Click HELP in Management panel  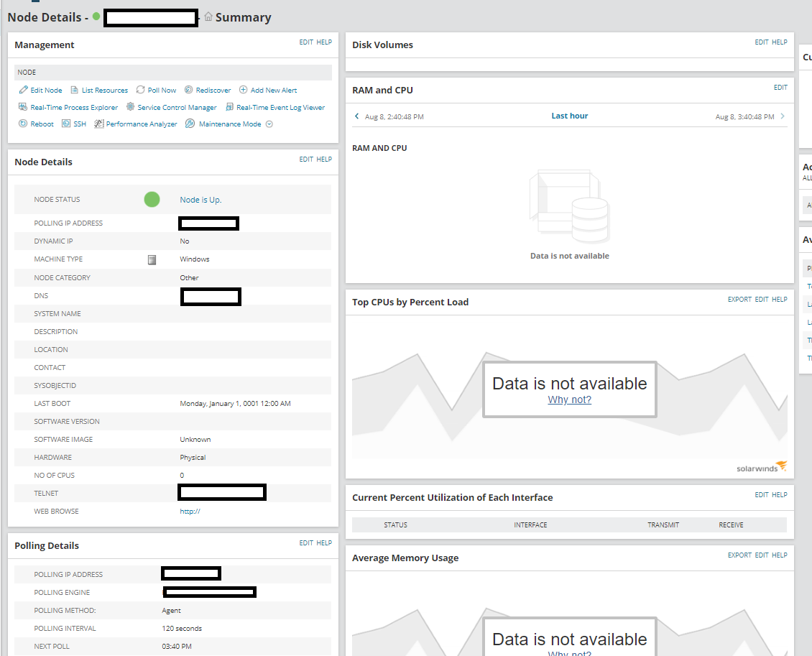click(324, 42)
